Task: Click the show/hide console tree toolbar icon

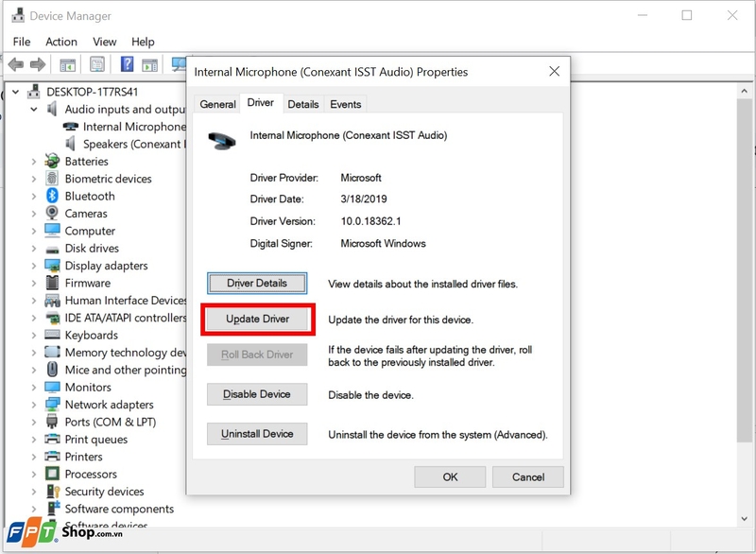Action: tap(67, 64)
